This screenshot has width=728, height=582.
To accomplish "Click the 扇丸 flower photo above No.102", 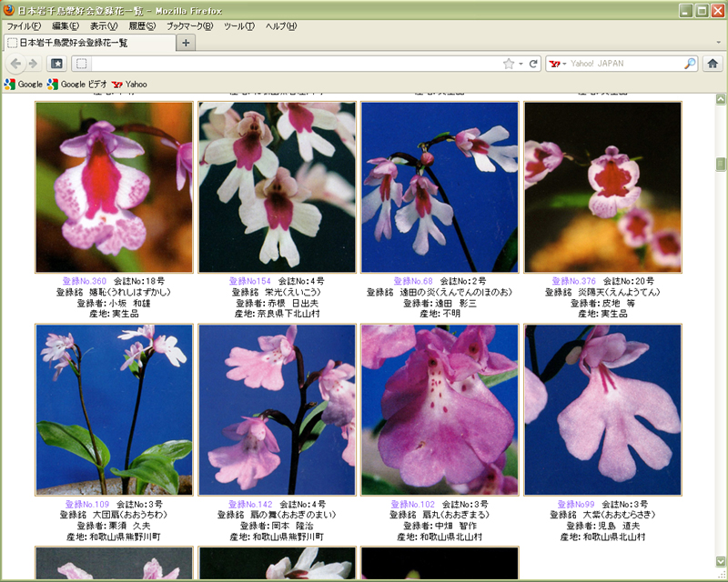I will pos(440,410).
